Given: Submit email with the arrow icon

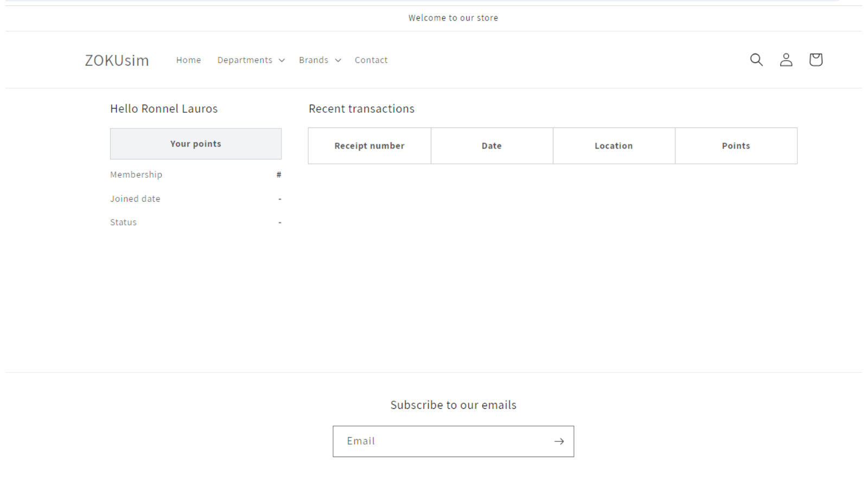Looking at the screenshot, I should click(559, 441).
